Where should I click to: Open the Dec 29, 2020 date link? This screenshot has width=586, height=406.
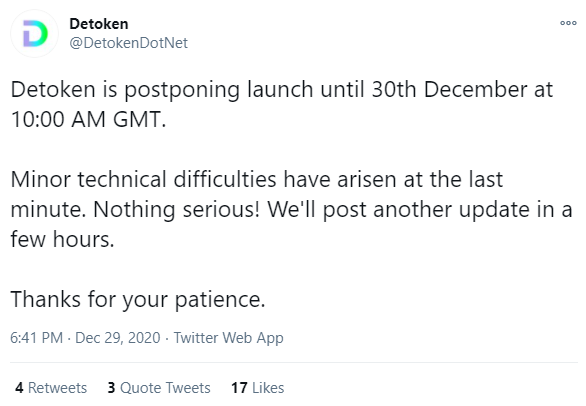pos(118,338)
